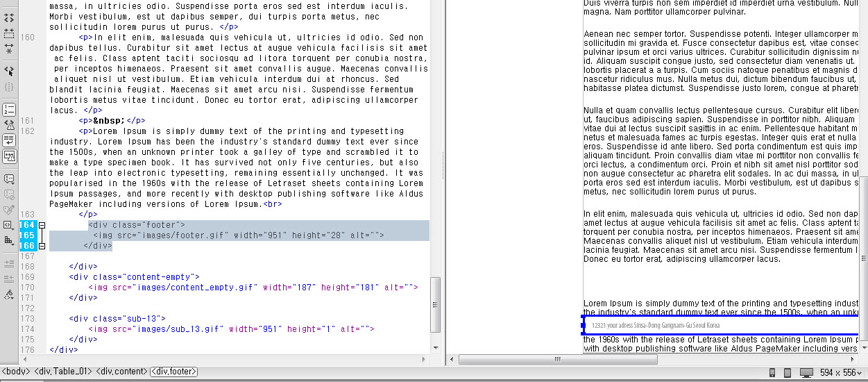Screen dimensions: 868x382
Task: Collapse code block at line 164
Action: click(x=42, y=225)
